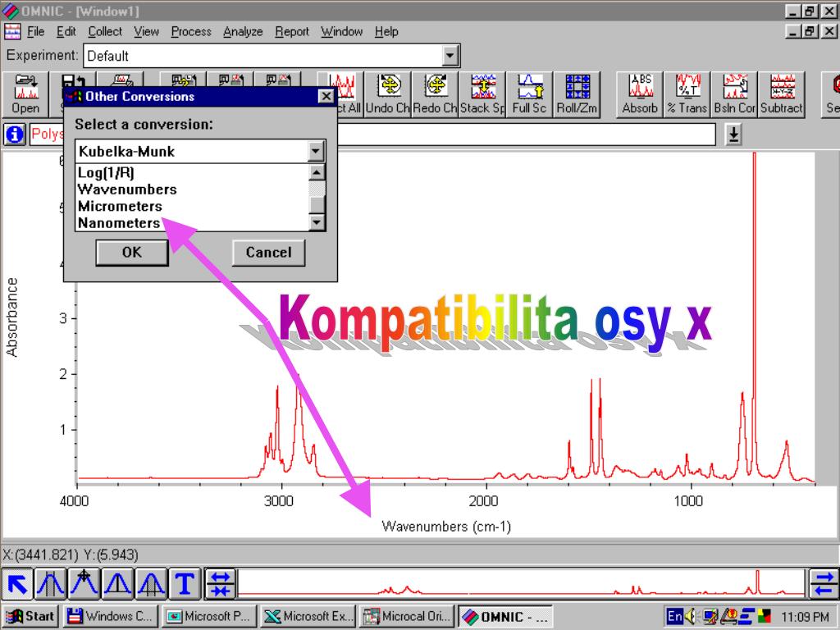Image resolution: width=840 pixels, height=630 pixels.
Task: Select Log(1/R) in the conversion list
Action: [x=192, y=172]
